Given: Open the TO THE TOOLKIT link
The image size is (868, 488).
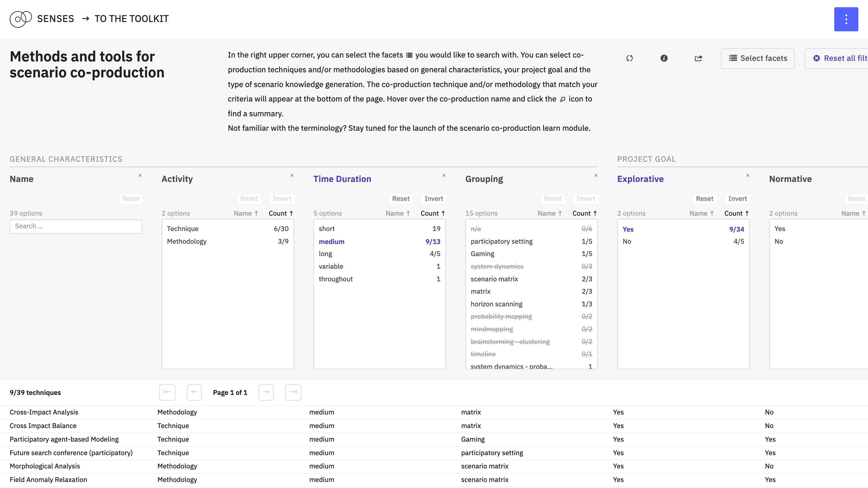Looking at the screenshot, I should (x=131, y=19).
